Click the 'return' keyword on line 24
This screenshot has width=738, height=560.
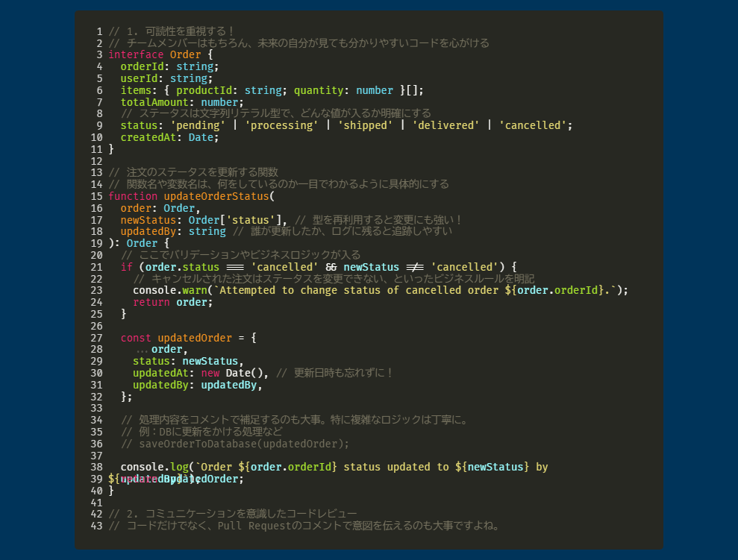pos(151,302)
